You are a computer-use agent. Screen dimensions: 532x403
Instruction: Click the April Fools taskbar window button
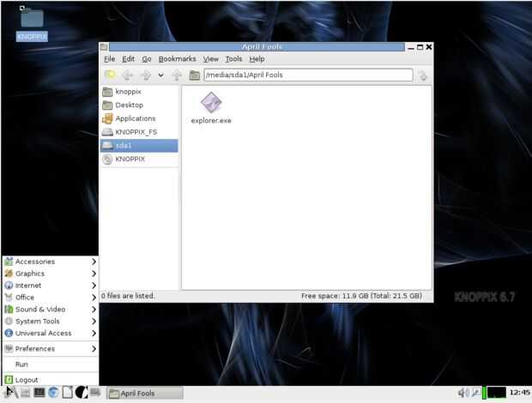click(x=145, y=394)
